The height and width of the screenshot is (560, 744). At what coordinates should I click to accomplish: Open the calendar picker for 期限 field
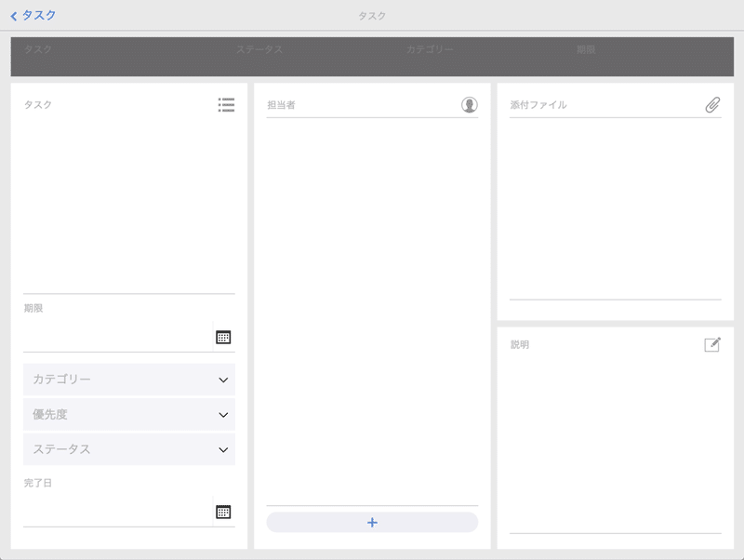[x=224, y=336]
